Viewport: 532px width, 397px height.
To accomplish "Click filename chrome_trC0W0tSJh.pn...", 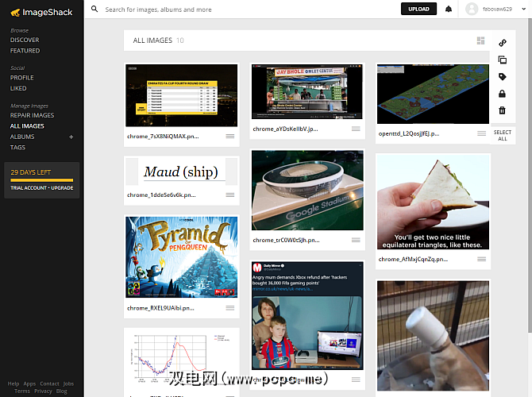I will click(287, 241).
